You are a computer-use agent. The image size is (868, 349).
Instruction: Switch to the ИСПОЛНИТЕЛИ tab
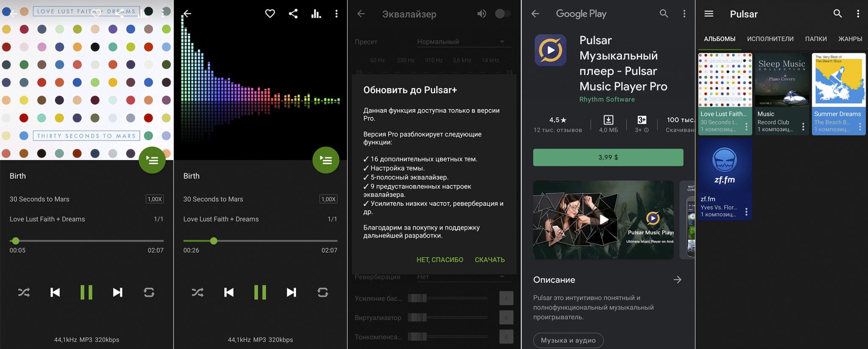[x=770, y=39]
